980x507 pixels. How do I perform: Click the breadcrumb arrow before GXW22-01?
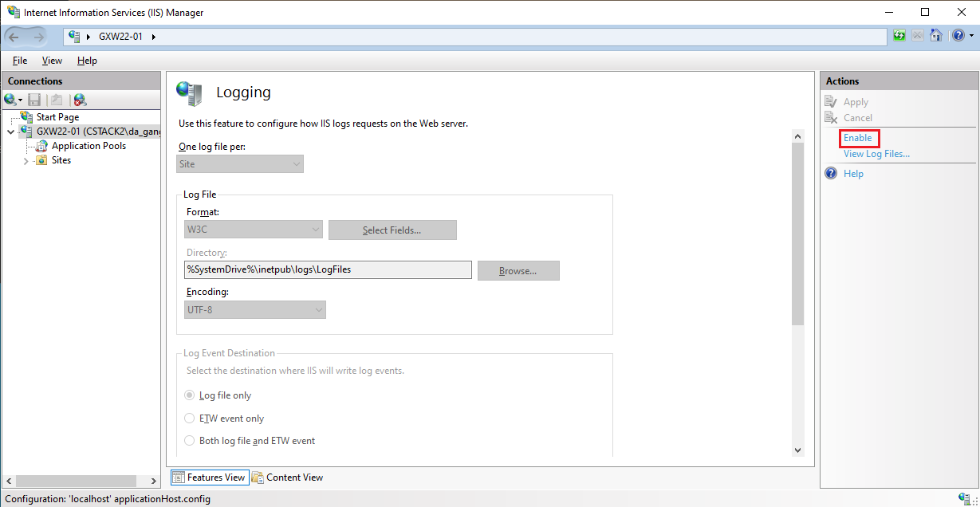click(88, 37)
